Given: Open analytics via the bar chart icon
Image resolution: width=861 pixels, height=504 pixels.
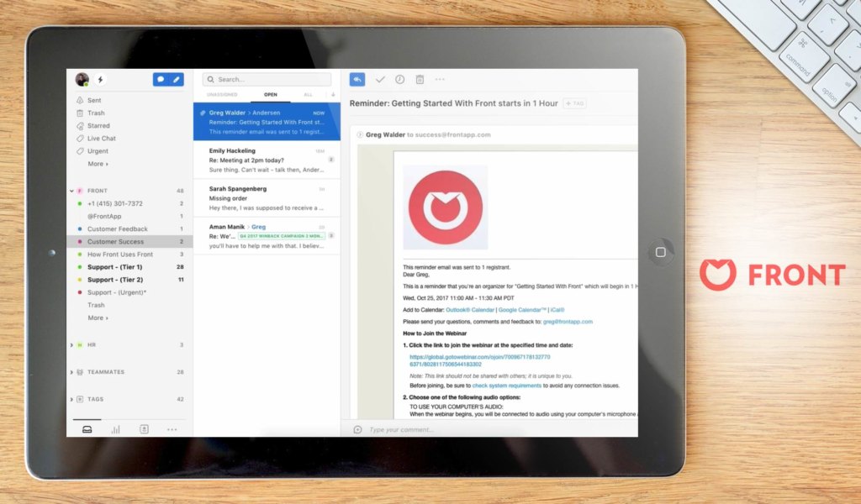Looking at the screenshot, I should [115, 429].
